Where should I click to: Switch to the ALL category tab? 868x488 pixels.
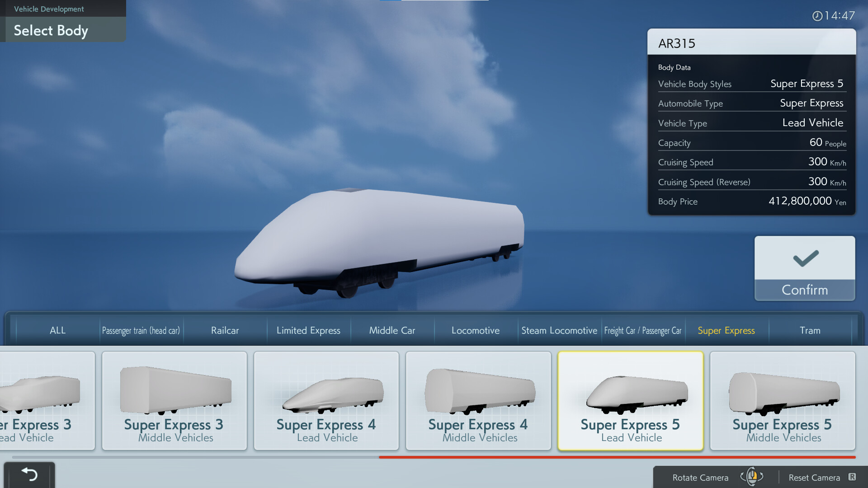click(57, 330)
